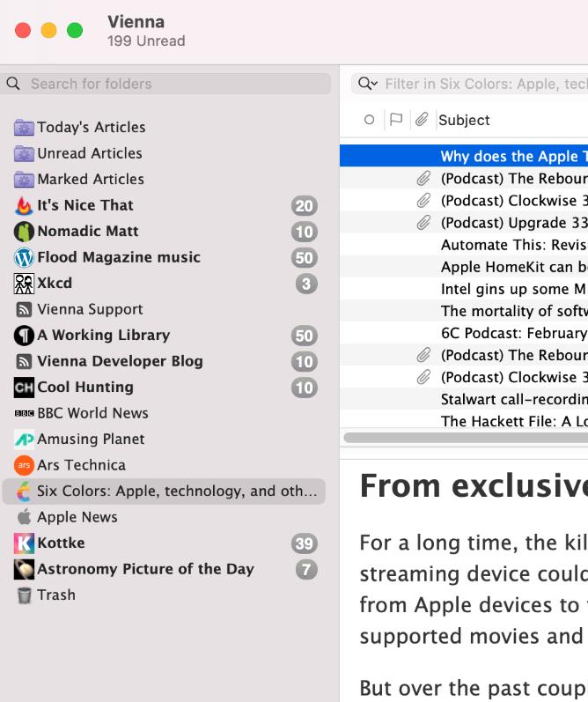Click the BBC World News logo icon
This screenshot has height=702, width=588.
coord(24,413)
